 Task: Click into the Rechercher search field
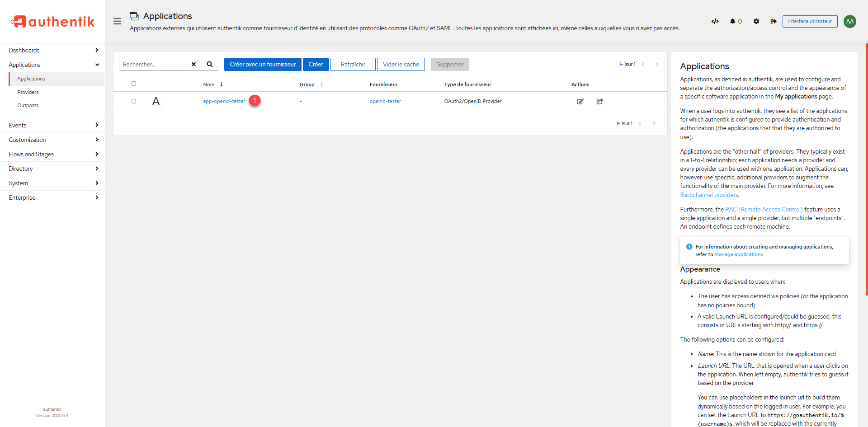click(x=153, y=64)
